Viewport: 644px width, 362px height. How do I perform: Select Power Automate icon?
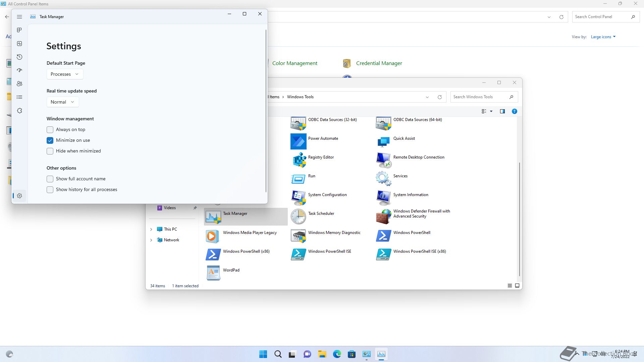(x=298, y=141)
